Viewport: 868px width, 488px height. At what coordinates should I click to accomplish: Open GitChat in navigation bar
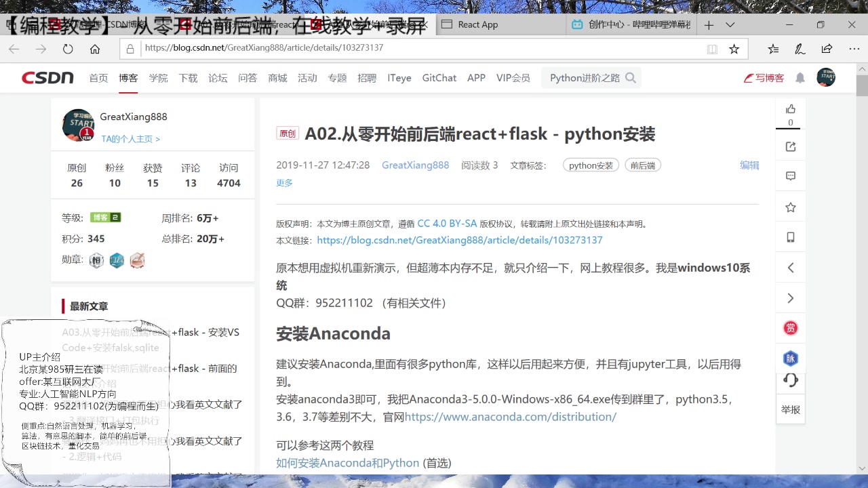click(439, 78)
